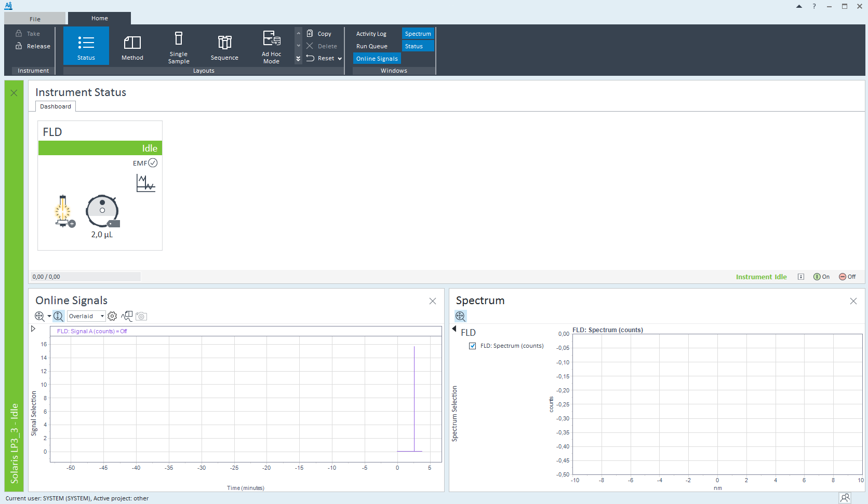Viewport: 868px width, 504px height.
Task: Take a snapshot with the camera icon
Action: tap(141, 317)
